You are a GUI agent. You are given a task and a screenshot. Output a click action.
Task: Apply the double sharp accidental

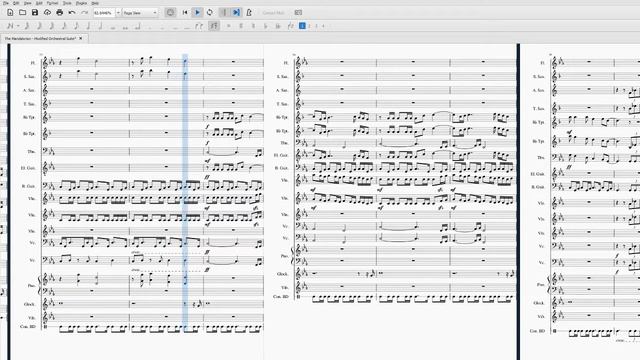point(229,26)
